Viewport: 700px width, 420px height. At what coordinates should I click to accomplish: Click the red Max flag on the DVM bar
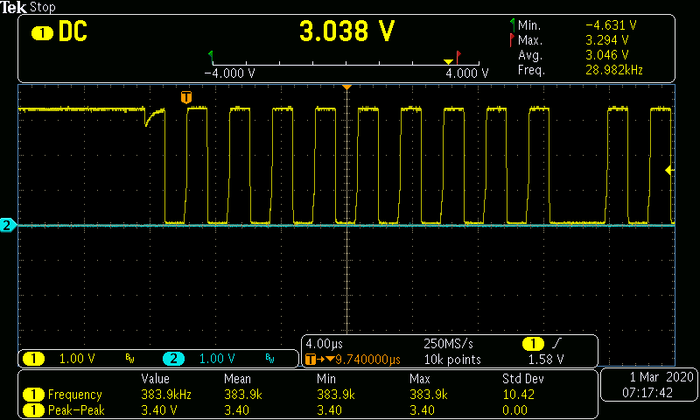(x=458, y=57)
